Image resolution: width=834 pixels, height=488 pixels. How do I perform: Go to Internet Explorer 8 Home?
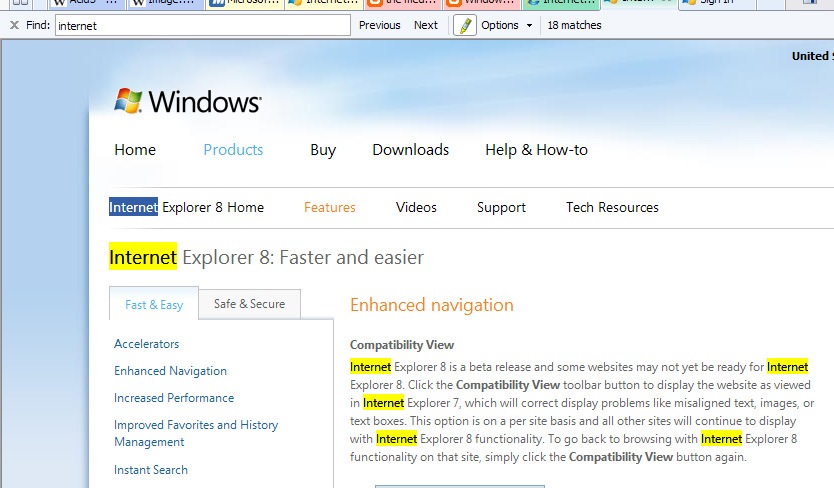186,207
